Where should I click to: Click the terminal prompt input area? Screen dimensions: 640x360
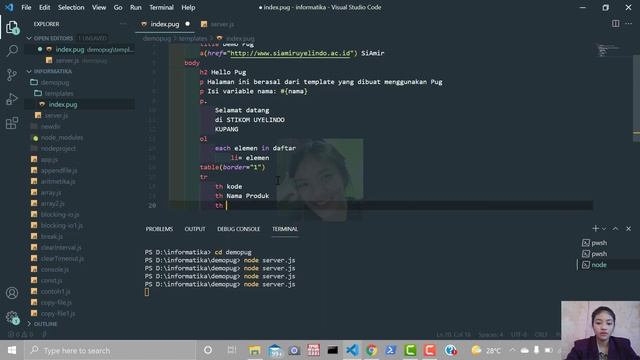pyautogui.click(x=147, y=292)
